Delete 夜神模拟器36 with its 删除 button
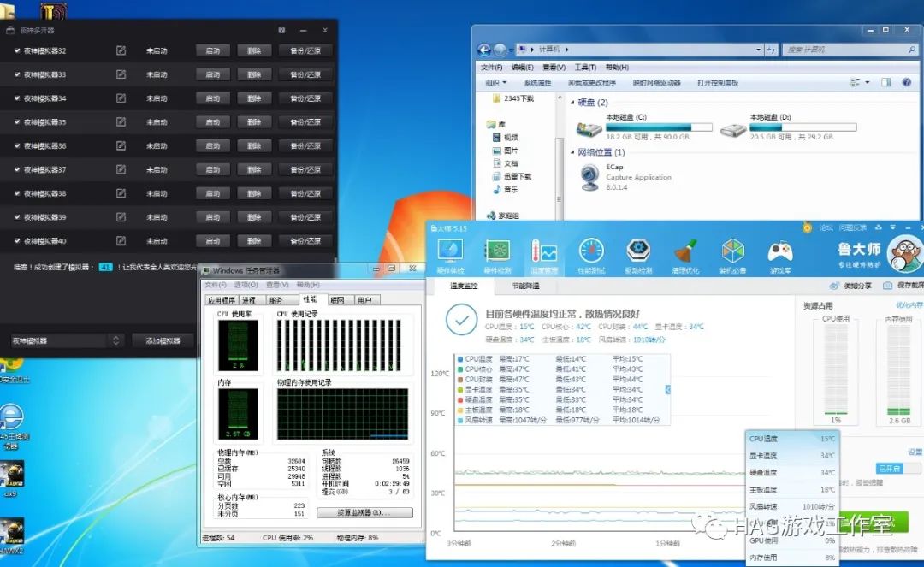 (254, 146)
